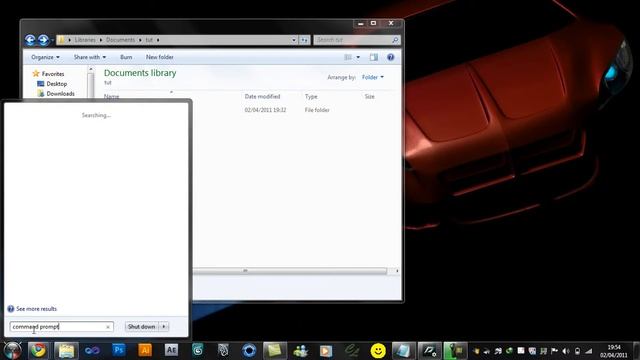Sort by Size column header

[369, 96]
